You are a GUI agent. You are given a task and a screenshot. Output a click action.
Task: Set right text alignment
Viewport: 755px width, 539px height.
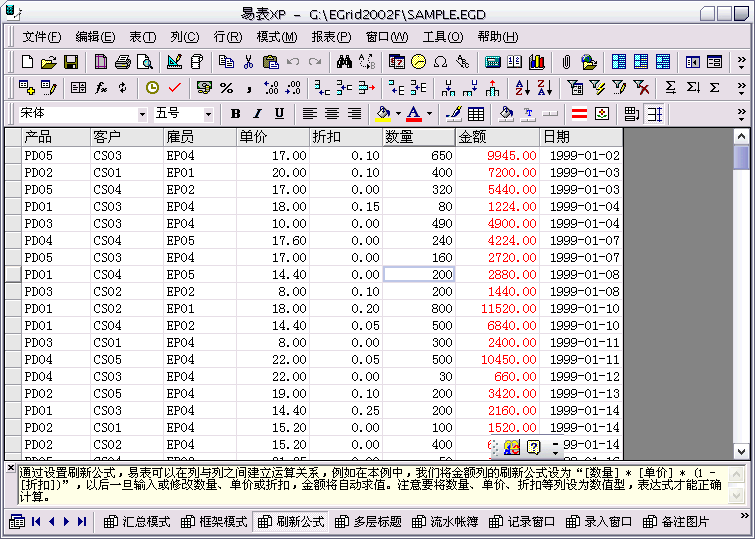pos(354,114)
